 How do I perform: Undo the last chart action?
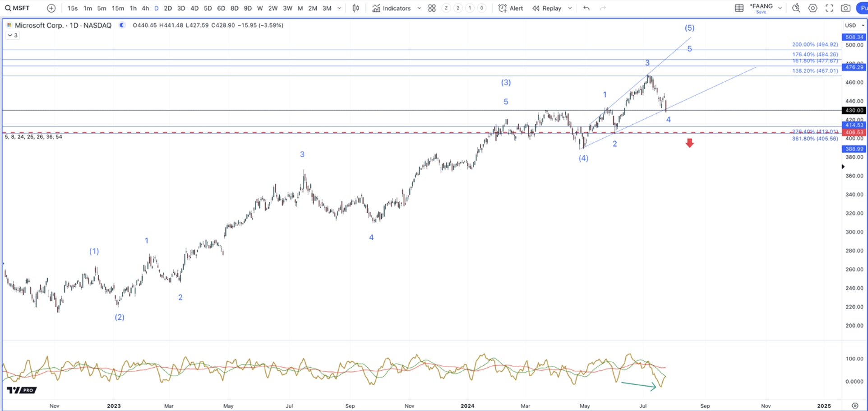coord(586,8)
